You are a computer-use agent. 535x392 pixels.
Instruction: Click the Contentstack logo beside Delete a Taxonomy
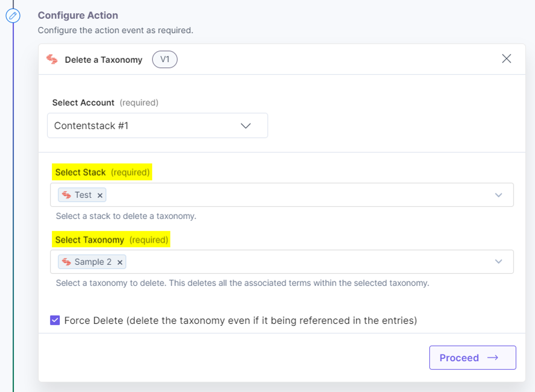52,59
